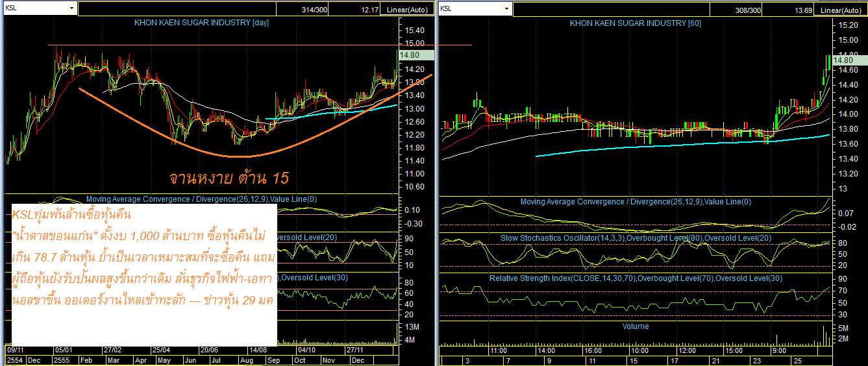Click the -0.30 MACD scale value in left chart

[413, 223]
